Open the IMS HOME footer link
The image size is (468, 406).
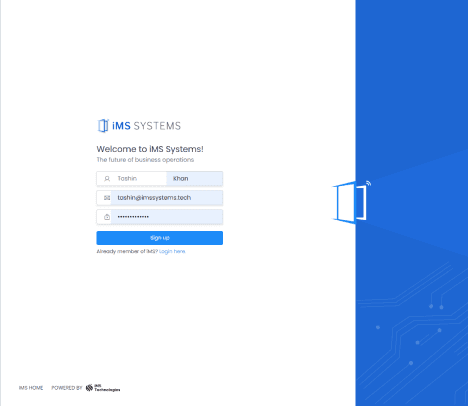[x=31, y=388]
